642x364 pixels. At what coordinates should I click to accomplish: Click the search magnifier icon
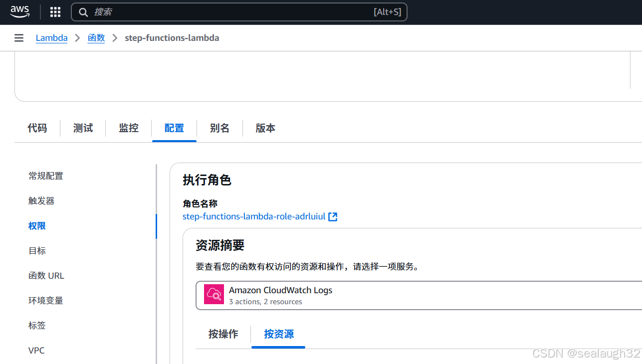tap(84, 12)
